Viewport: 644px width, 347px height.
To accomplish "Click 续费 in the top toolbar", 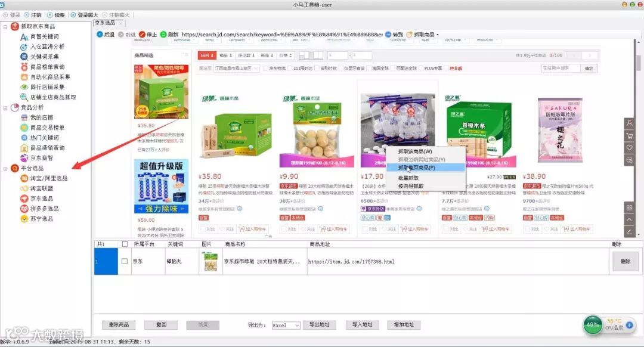I will 56,15.
